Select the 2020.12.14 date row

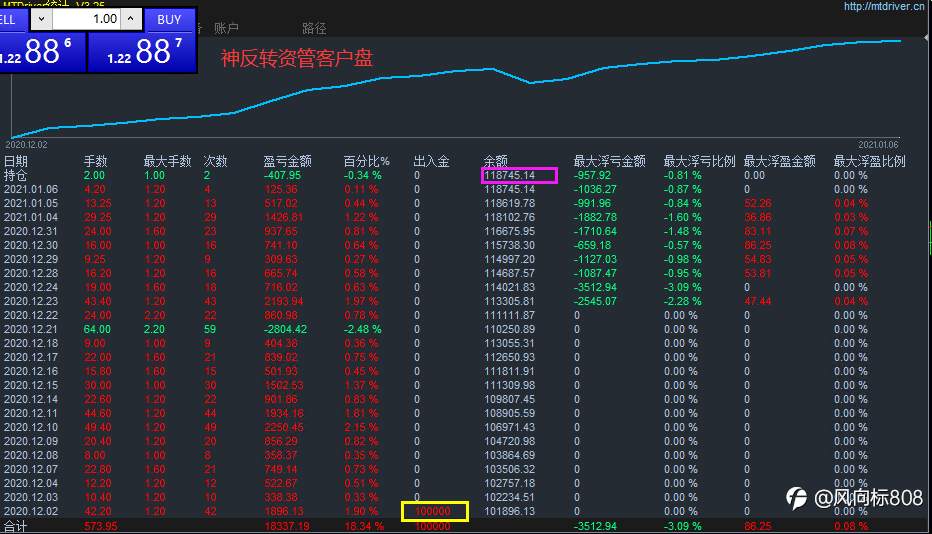click(31, 400)
